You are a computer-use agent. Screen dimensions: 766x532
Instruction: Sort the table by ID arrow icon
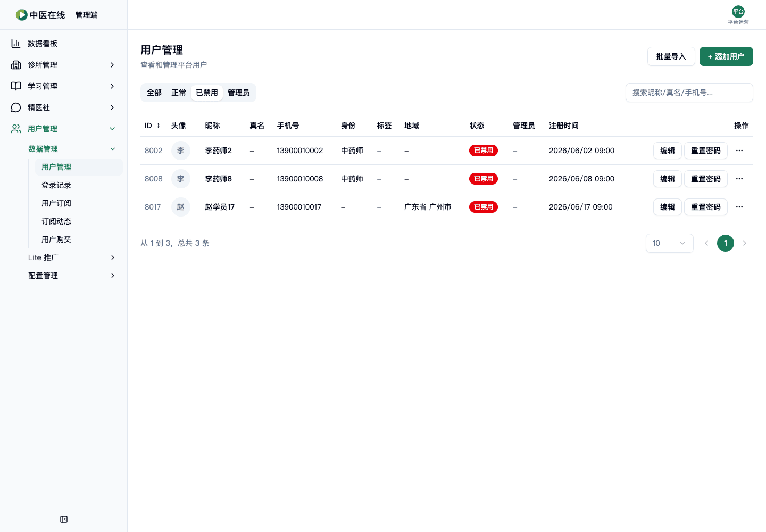(x=158, y=126)
